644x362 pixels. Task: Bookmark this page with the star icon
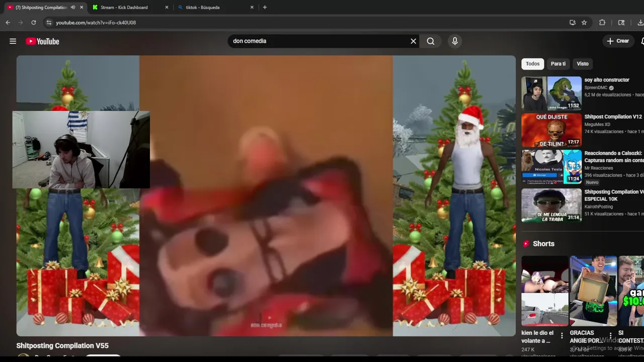[584, 23]
